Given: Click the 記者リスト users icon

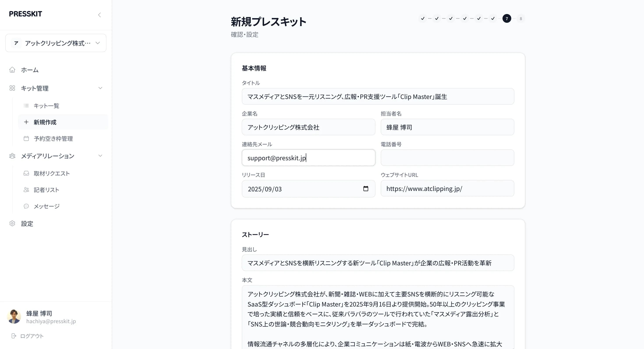Looking at the screenshot, I should (26, 190).
